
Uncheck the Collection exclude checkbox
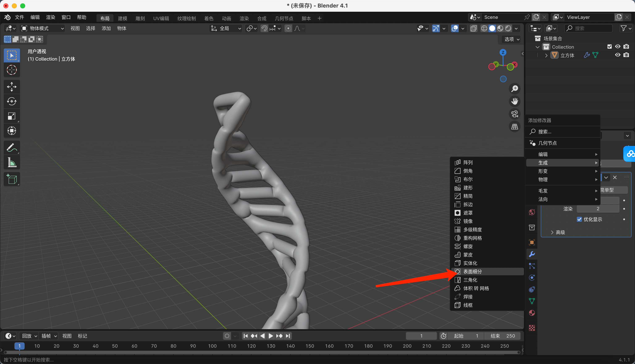[609, 47]
